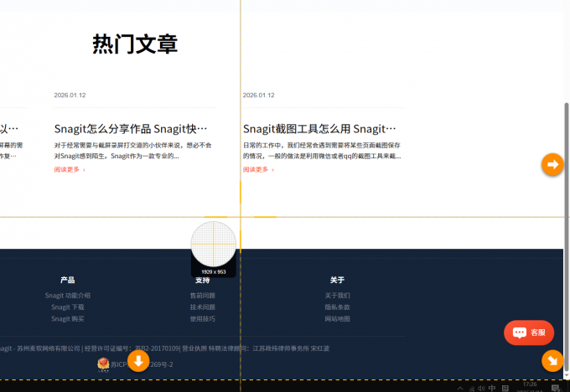Image resolution: width=570 pixels, height=392 pixels.
Task: Open the 'Snagit 功能介绍' footer link
Action: click(x=68, y=296)
